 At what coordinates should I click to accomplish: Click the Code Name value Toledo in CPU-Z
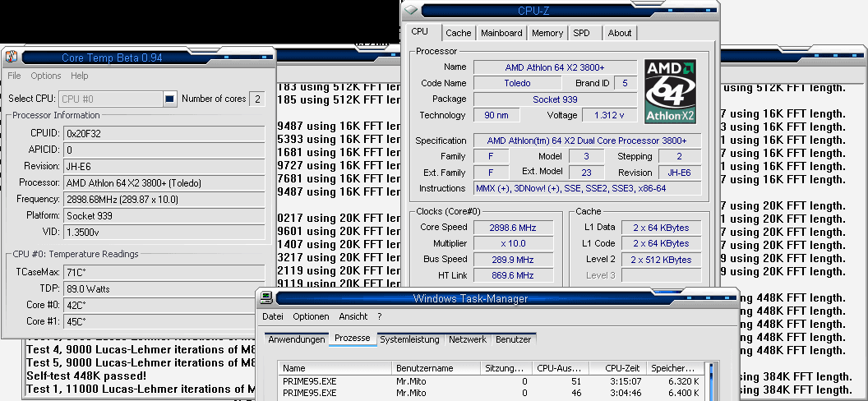pyautogui.click(x=517, y=84)
